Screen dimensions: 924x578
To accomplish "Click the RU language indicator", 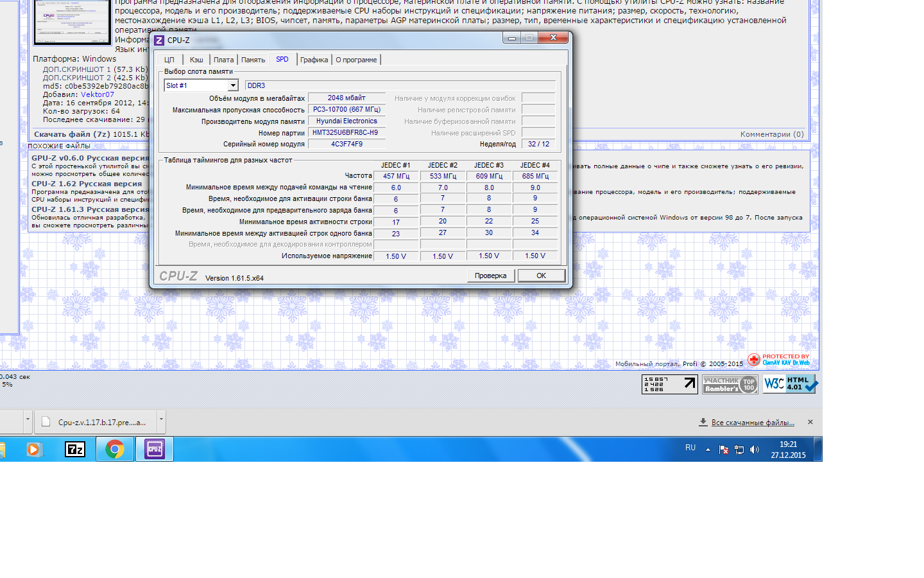I will coord(690,448).
